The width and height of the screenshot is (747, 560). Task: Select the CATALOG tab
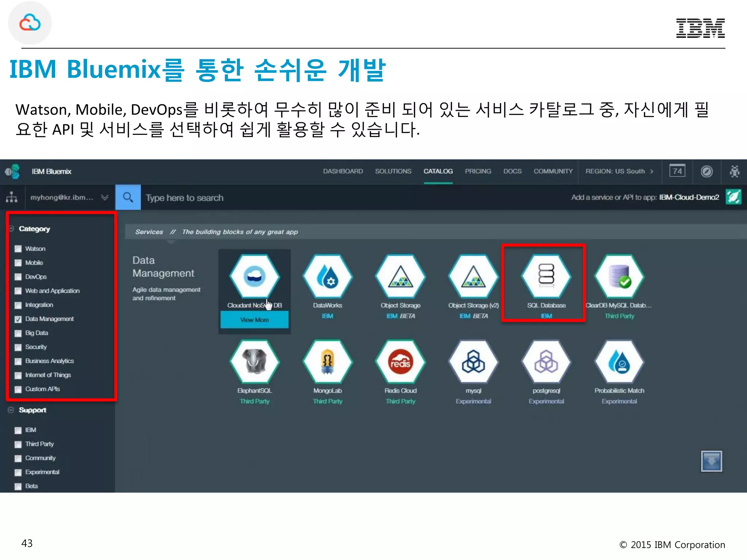pyautogui.click(x=438, y=171)
